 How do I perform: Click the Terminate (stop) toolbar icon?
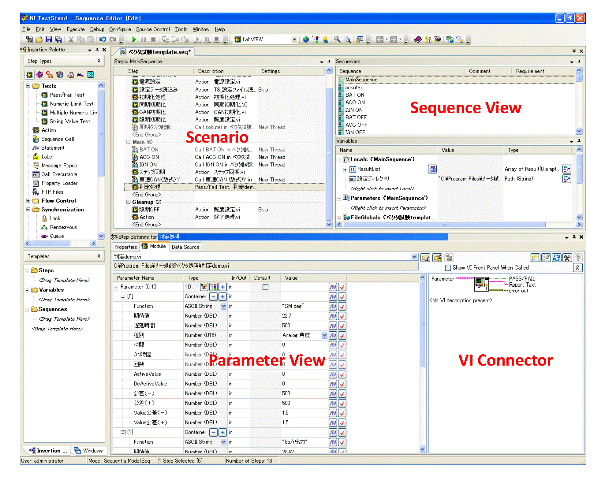coord(153,39)
